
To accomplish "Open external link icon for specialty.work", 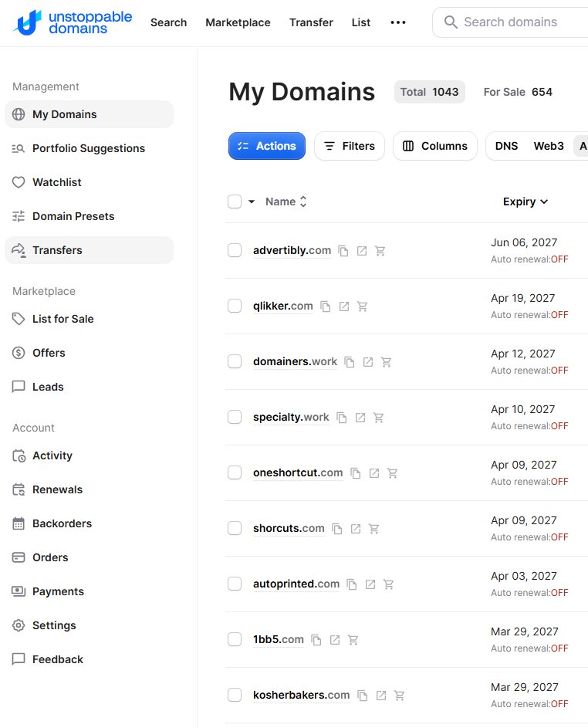I will [360, 418].
